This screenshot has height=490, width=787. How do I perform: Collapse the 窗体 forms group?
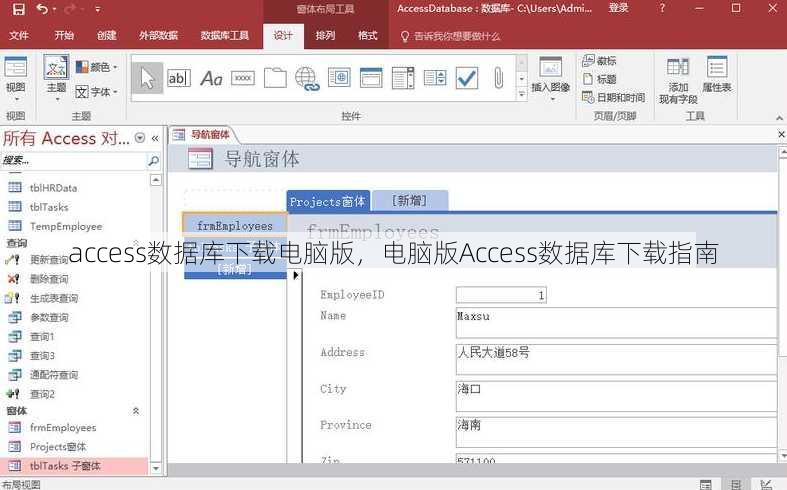click(136, 411)
